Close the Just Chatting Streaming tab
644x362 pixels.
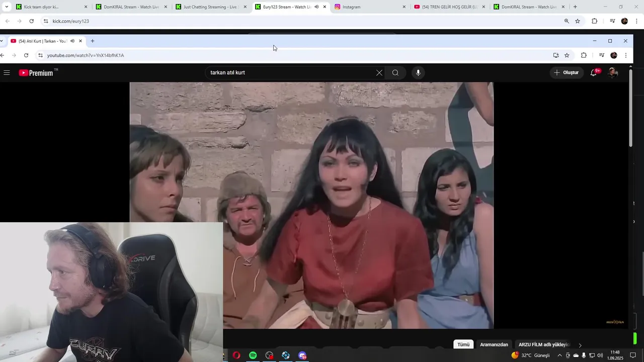(245, 7)
